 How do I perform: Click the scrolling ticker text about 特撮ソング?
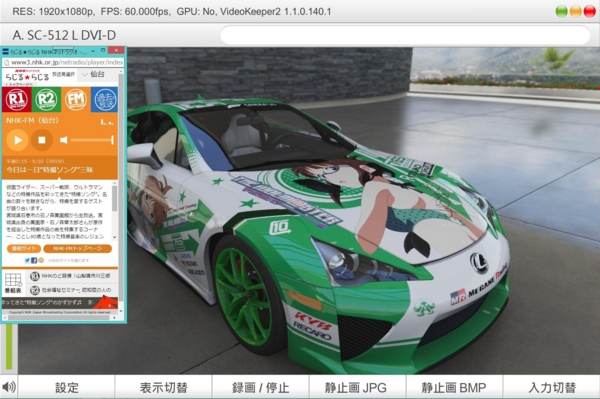point(47,302)
